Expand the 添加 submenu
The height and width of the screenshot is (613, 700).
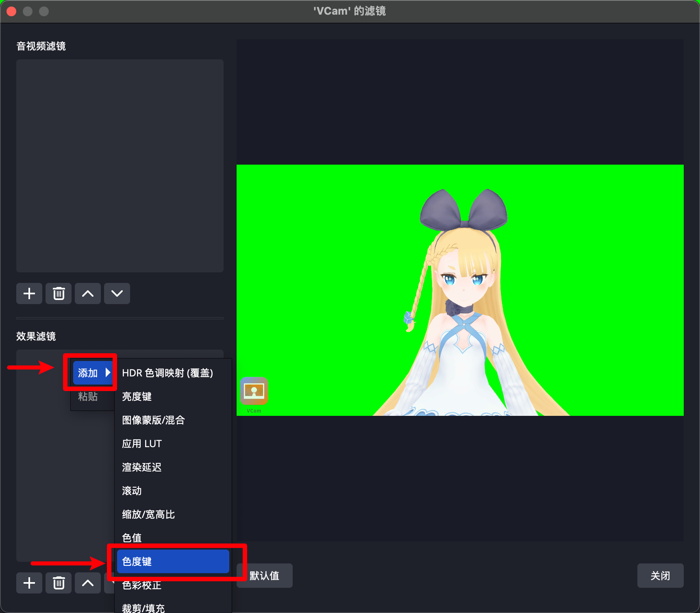[93, 373]
